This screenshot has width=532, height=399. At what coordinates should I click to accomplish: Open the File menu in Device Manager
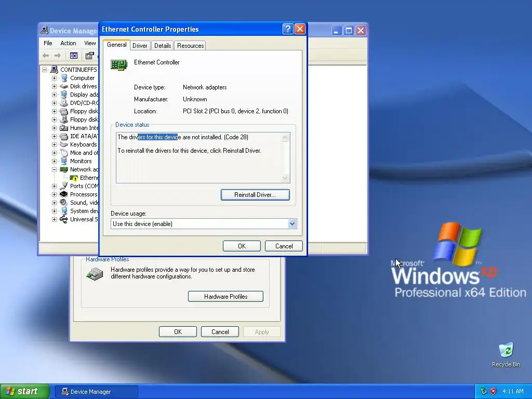(48, 43)
